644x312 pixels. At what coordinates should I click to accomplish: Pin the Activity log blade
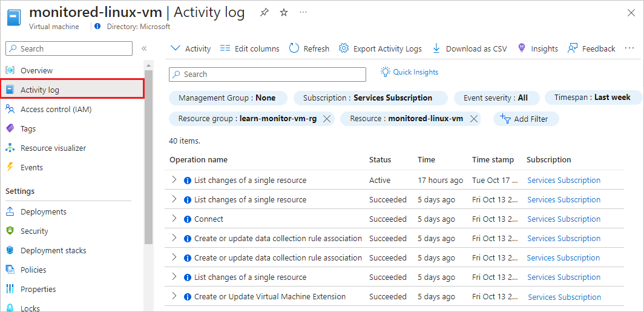pos(264,13)
